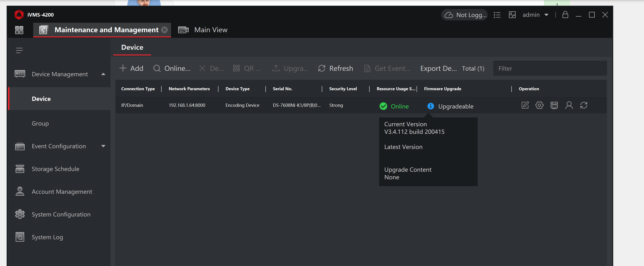
Task: Click the cloud Not Logged In icon
Action: (x=449, y=15)
